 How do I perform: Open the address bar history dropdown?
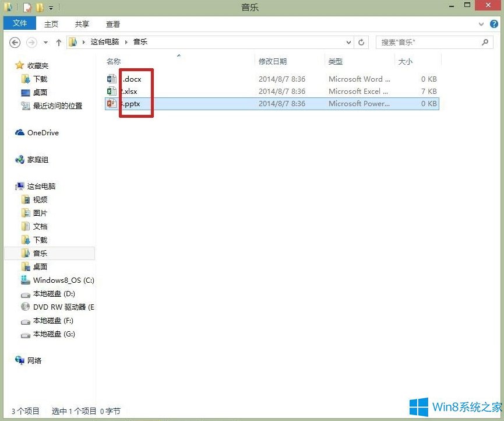(348, 42)
